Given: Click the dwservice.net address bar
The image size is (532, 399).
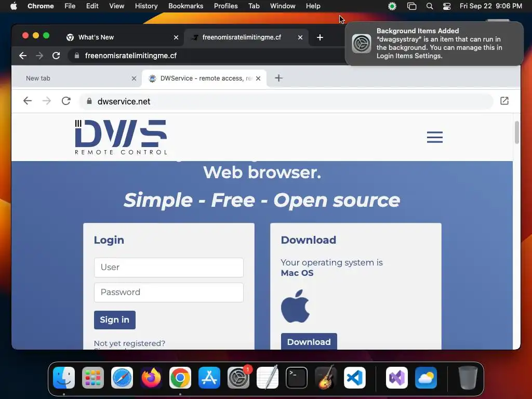Looking at the screenshot, I should (286, 101).
